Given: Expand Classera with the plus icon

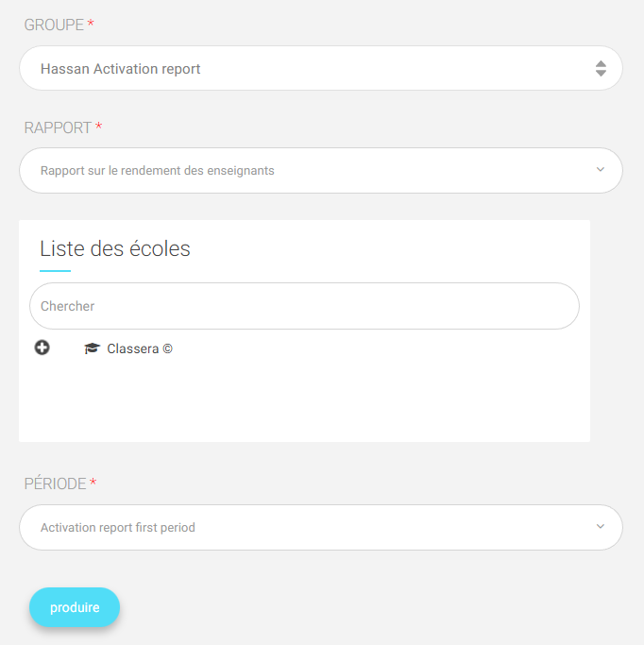Looking at the screenshot, I should point(42,348).
